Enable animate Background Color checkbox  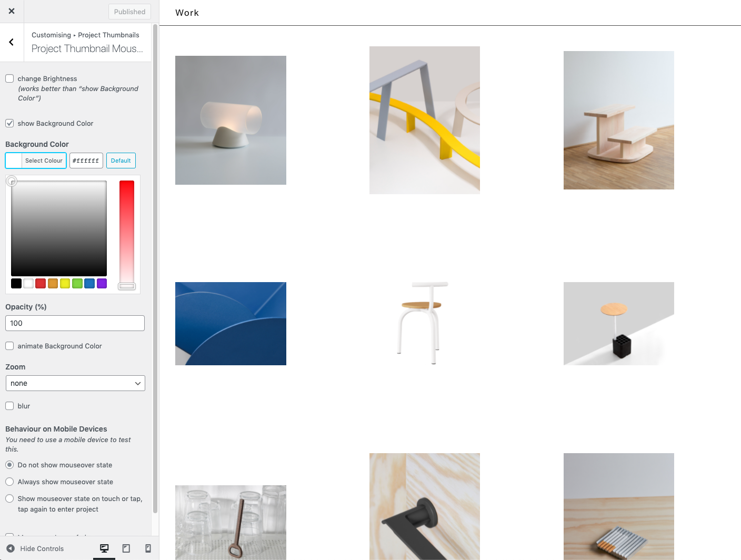(9, 346)
